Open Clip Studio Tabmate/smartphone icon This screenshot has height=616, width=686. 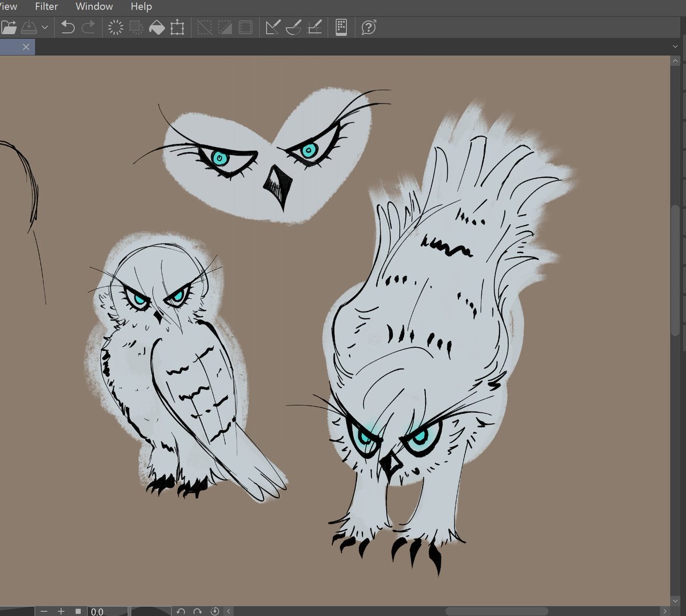coord(341,27)
